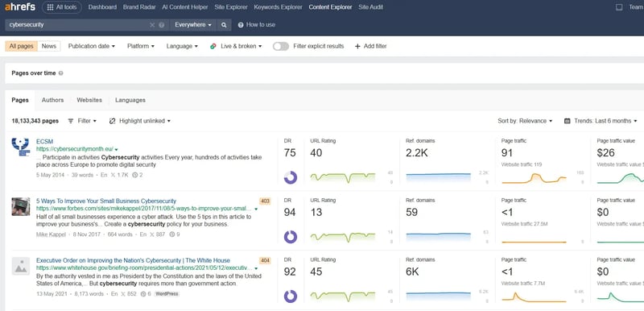Switch to Site Explorer
The image size is (644, 311).
pos(231,7)
